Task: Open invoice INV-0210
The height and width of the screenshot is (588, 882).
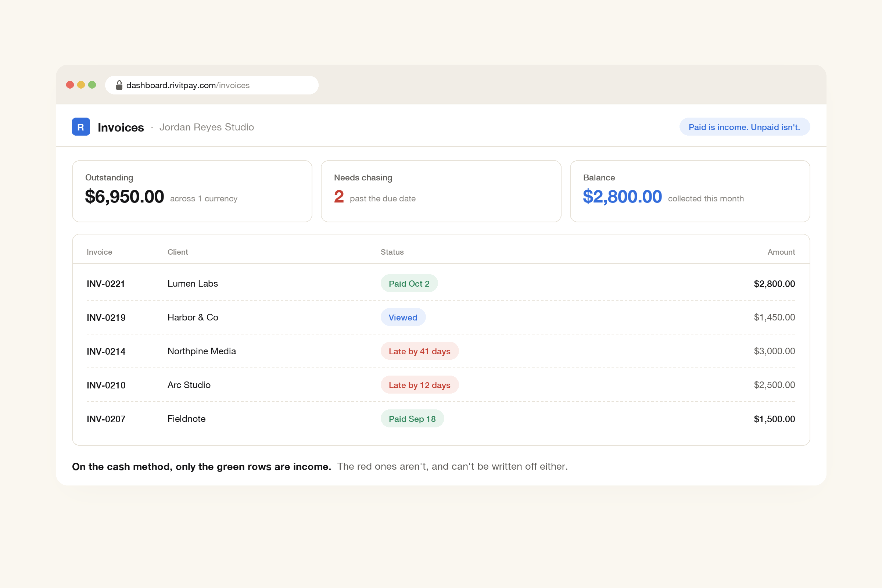Action: coord(106,385)
